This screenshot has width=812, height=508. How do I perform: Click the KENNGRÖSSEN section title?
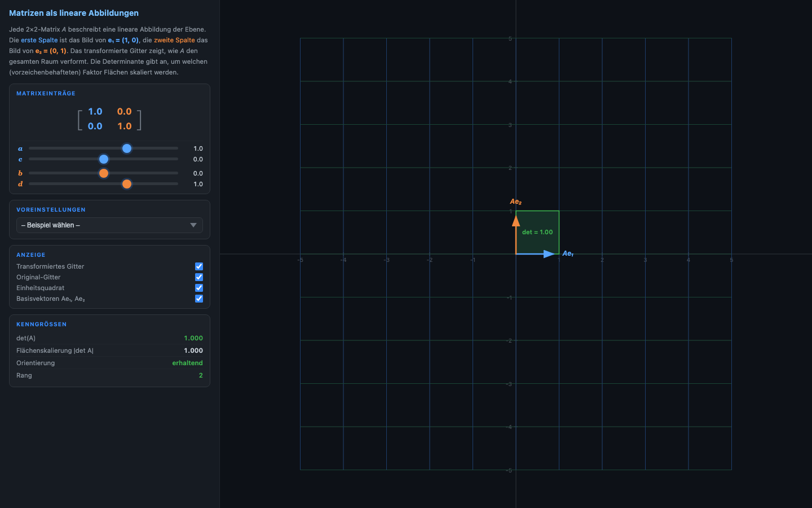click(42, 325)
